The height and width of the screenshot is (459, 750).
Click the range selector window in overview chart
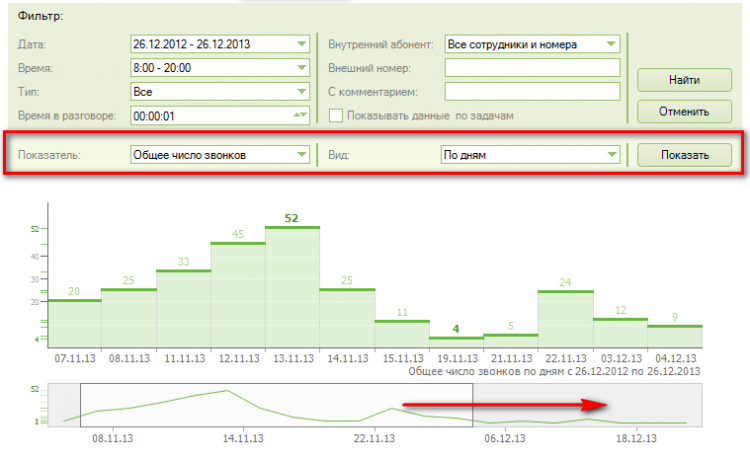(276, 405)
